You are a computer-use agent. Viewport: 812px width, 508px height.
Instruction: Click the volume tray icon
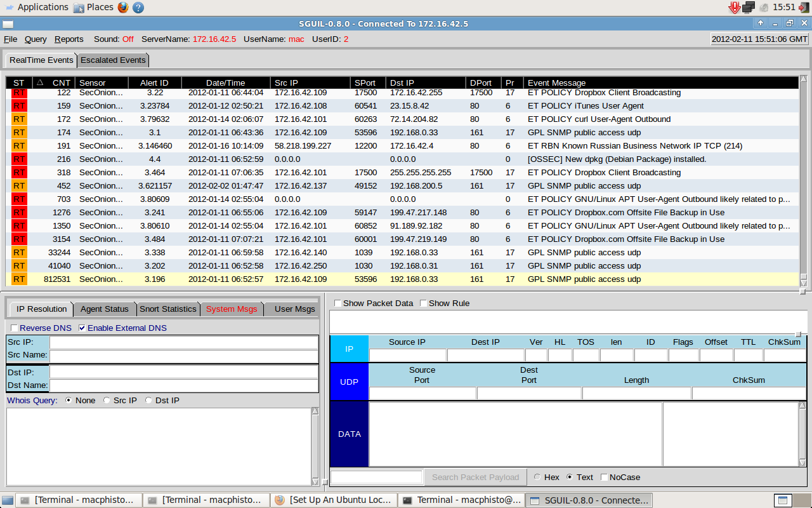[764, 8]
